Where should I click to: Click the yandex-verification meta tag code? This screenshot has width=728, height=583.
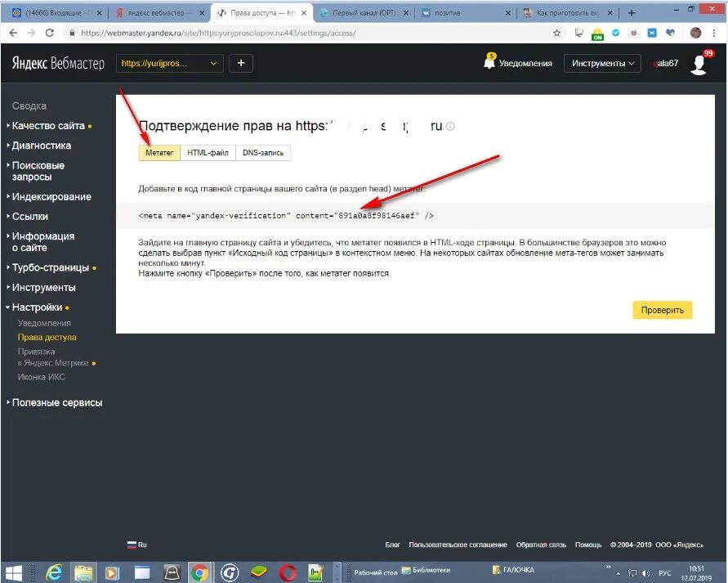click(286, 216)
